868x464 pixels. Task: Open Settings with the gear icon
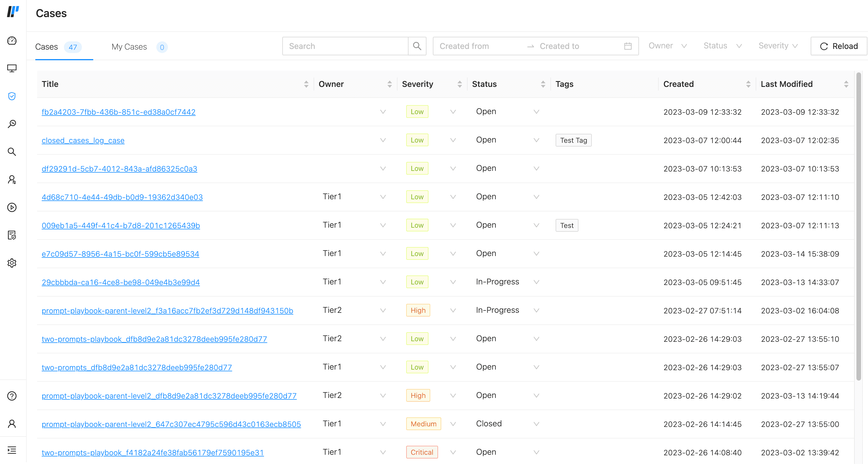coord(12,263)
